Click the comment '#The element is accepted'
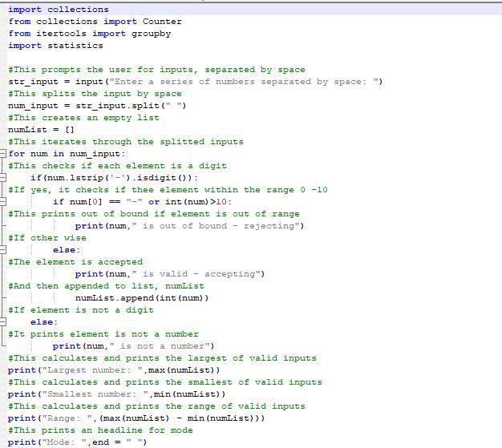Image resolution: width=502 pixels, height=448 pixels. (75, 262)
